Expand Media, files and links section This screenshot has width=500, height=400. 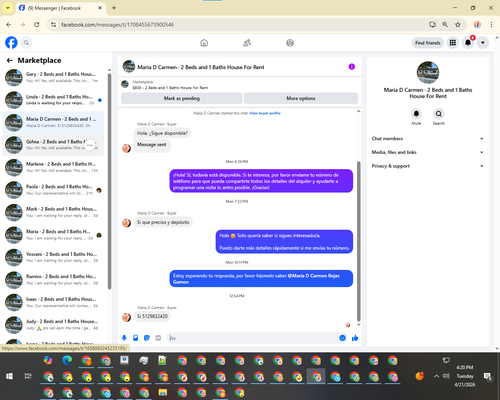pyautogui.click(x=428, y=152)
